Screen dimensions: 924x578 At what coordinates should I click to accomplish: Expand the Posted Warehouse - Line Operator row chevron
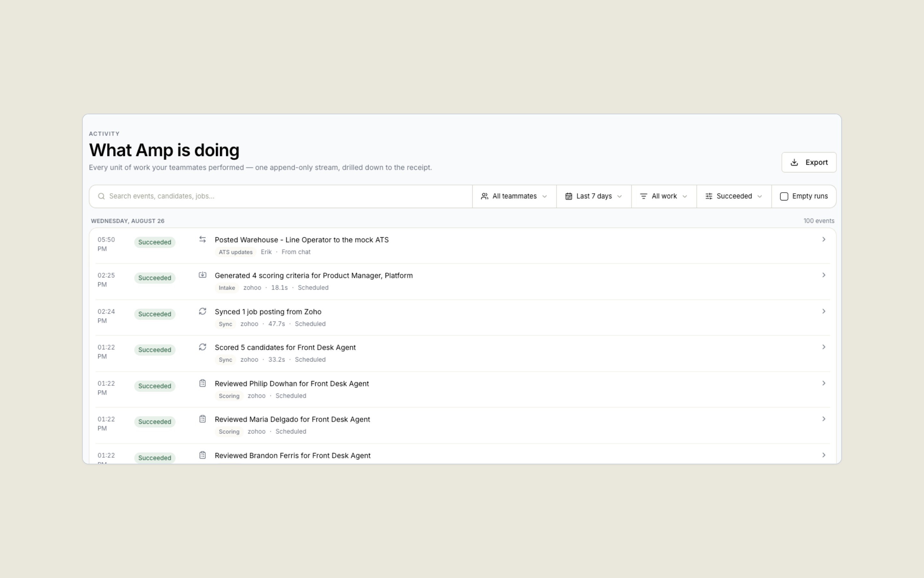coord(824,239)
